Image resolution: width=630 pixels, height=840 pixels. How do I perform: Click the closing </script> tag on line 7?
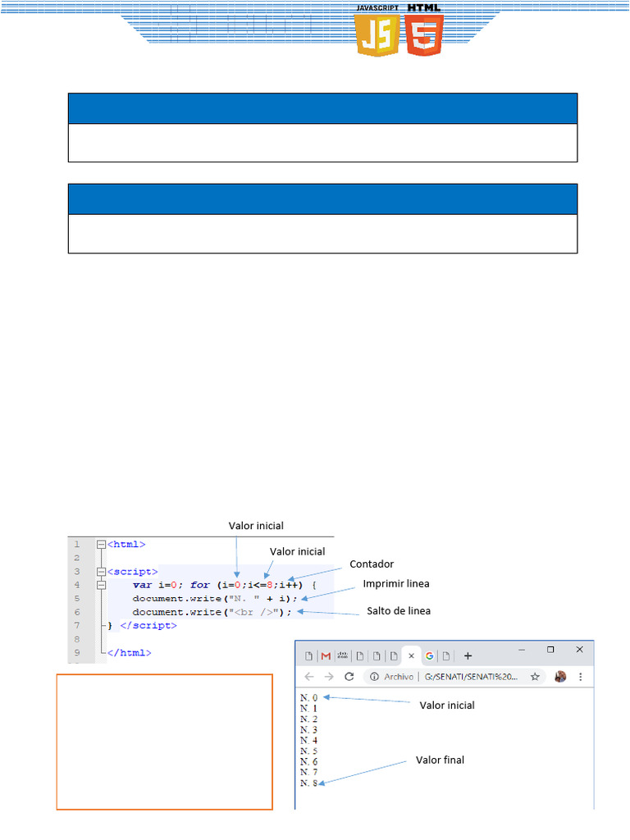[148, 625]
